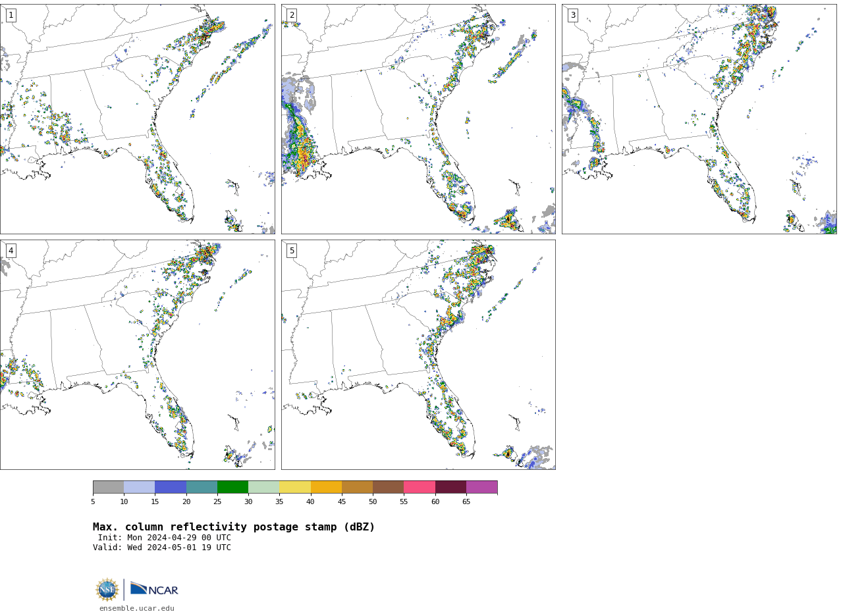Click the pale green 30-35 dBZ swatch
Image resolution: width=843 pixels, height=616 pixels.
[263, 487]
